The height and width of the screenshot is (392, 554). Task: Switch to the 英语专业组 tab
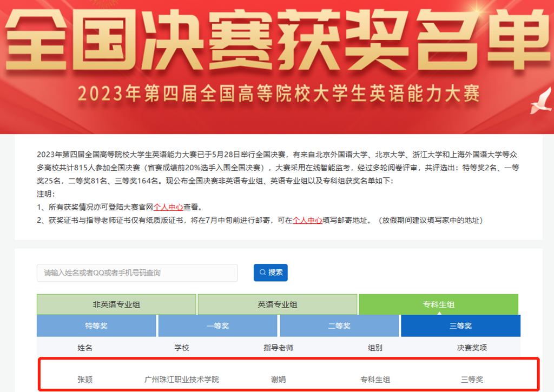coord(277,304)
